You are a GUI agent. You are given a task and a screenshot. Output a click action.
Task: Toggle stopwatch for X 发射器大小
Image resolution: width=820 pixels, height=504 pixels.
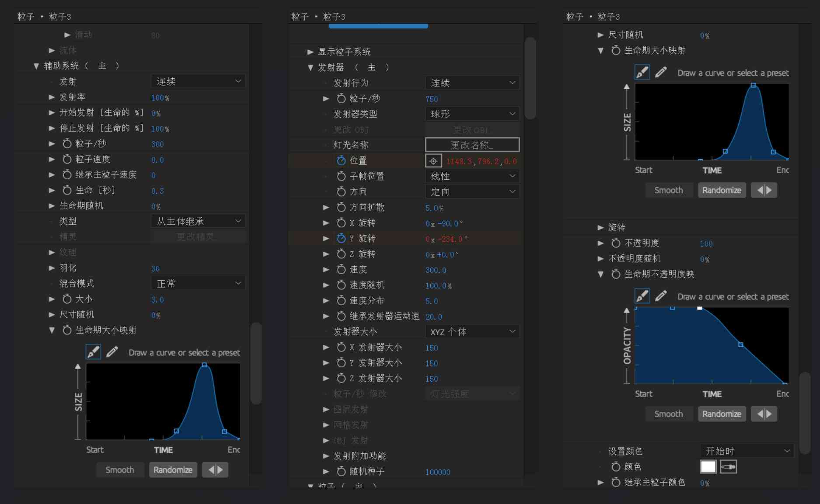tap(341, 347)
